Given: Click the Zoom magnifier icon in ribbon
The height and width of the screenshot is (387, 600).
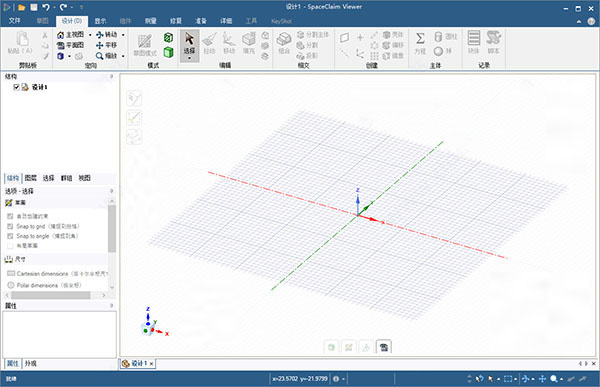Looking at the screenshot, I should coord(99,56).
